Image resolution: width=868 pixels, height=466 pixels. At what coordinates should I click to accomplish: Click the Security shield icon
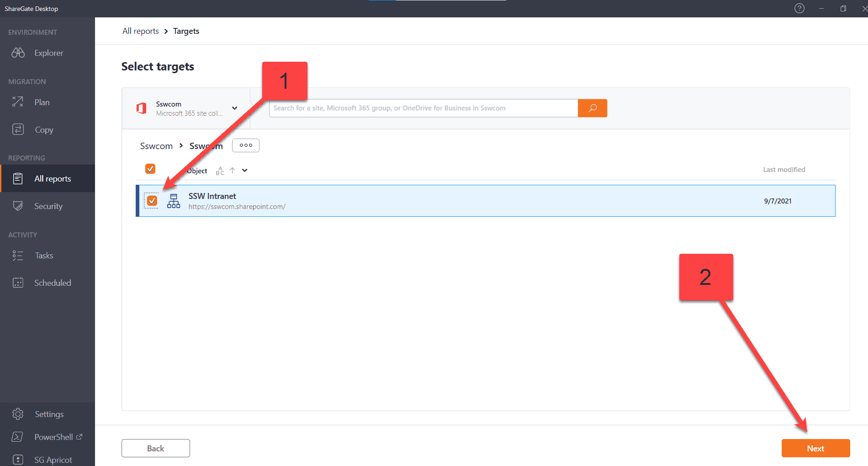coord(18,206)
